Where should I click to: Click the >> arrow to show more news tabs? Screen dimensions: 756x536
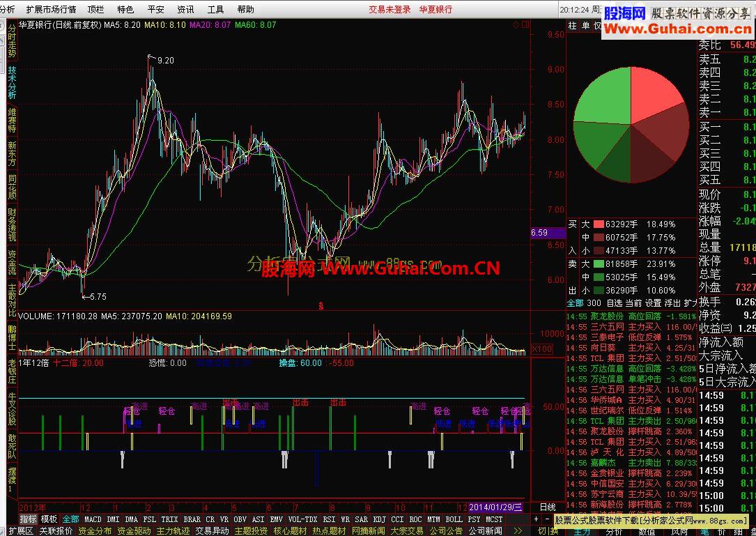[518, 530]
